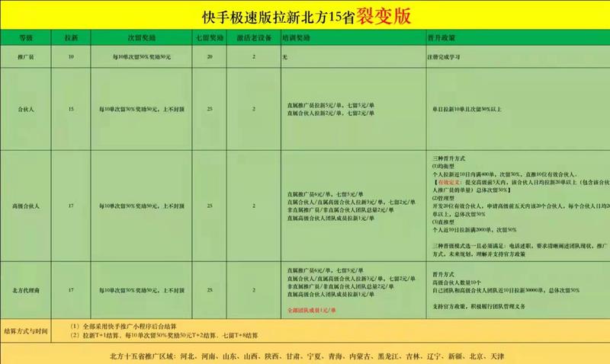Click the red '有效定义' text
Image resolution: width=610 pixels, height=364 pixels.
click(449, 182)
